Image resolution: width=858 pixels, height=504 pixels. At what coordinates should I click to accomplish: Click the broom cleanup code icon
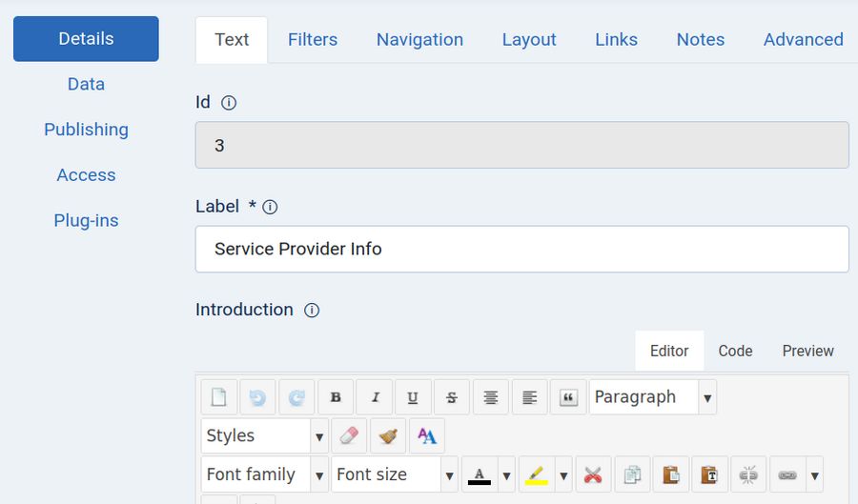tap(388, 436)
